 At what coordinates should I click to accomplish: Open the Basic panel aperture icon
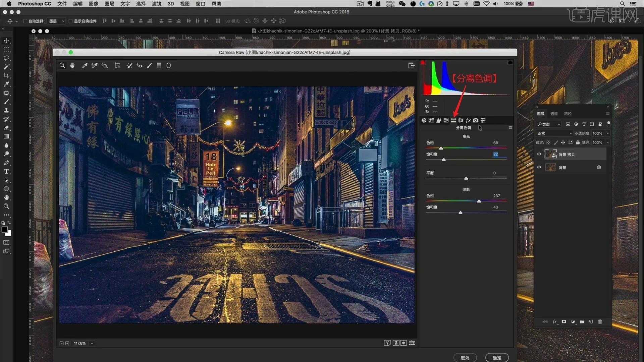click(x=424, y=120)
